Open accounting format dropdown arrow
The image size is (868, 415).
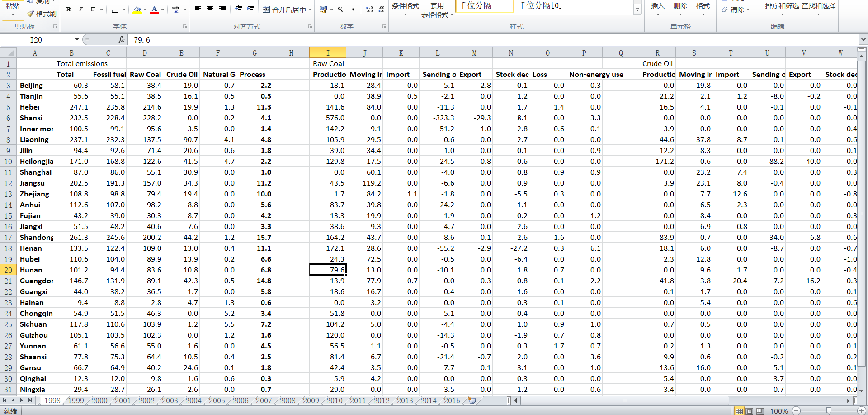[331, 10]
